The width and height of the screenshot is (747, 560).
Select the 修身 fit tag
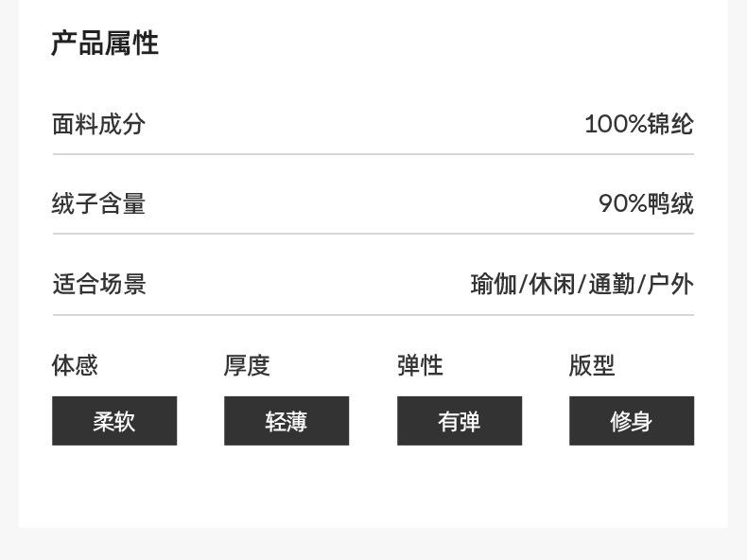(632, 421)
